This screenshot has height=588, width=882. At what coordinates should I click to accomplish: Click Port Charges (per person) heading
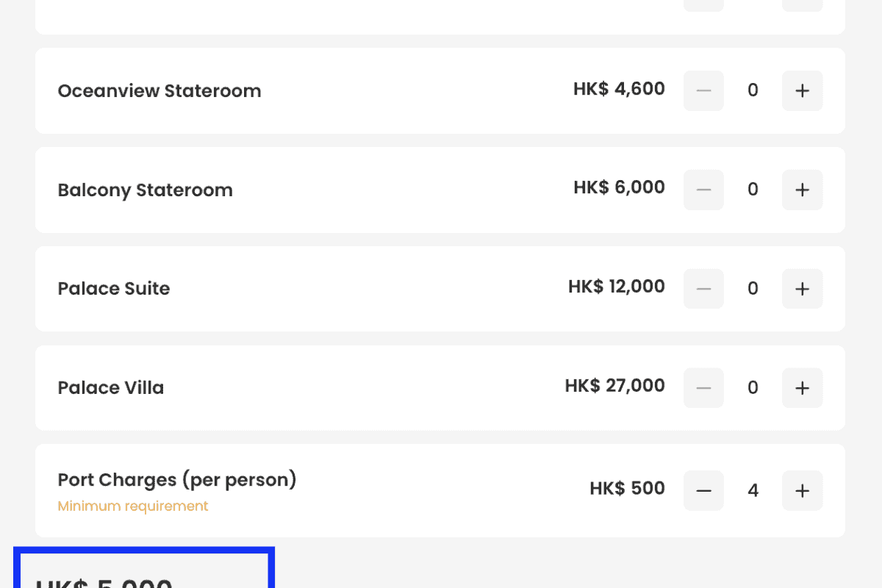pyautogui.click(x=176, y=480)
